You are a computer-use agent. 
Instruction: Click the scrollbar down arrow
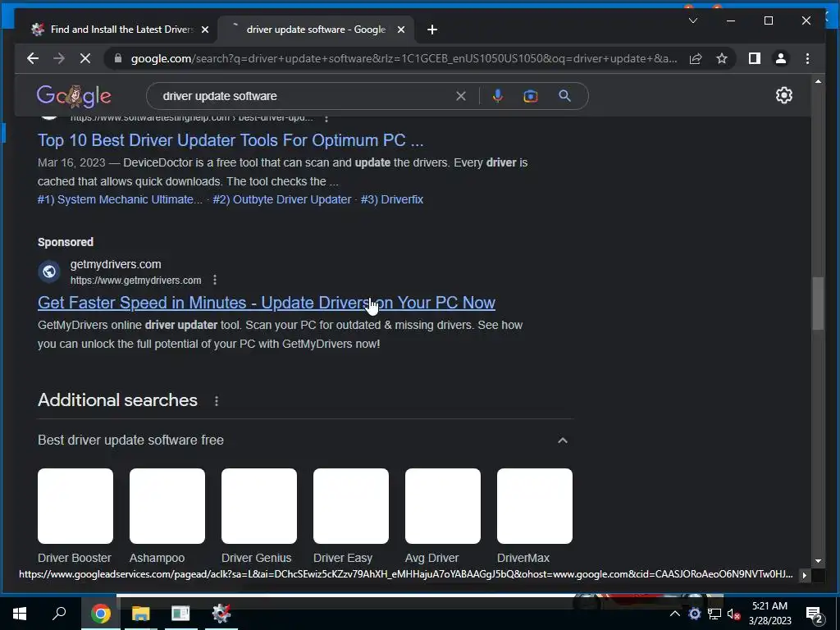818,561
